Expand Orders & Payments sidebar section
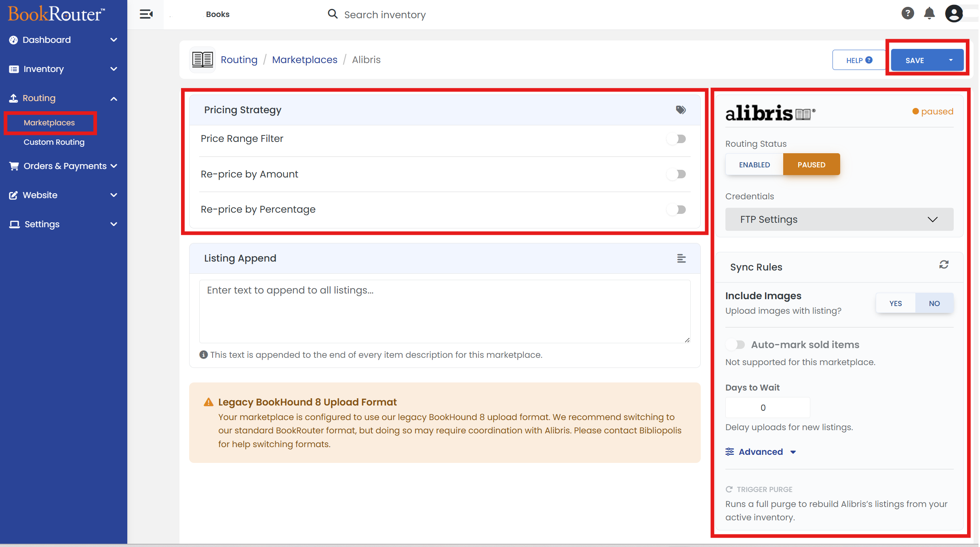980x547 pixels. [114, 166]
